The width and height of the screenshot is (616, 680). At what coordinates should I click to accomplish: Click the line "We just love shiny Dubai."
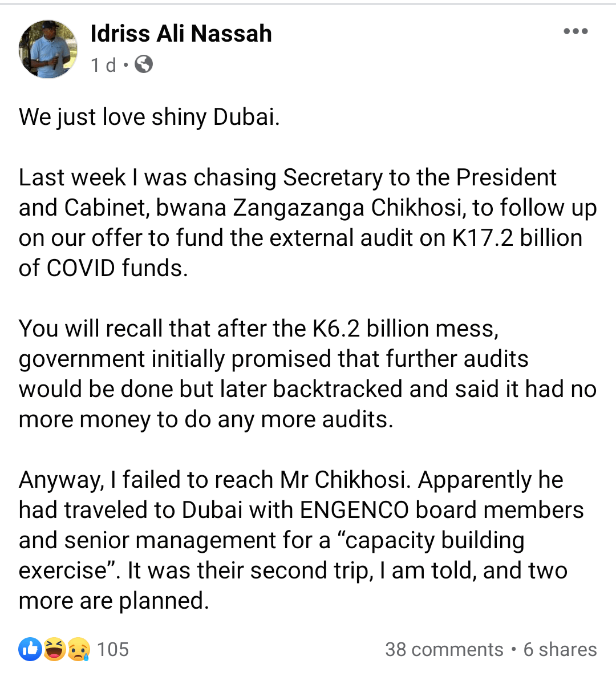[x=149, y=117]
